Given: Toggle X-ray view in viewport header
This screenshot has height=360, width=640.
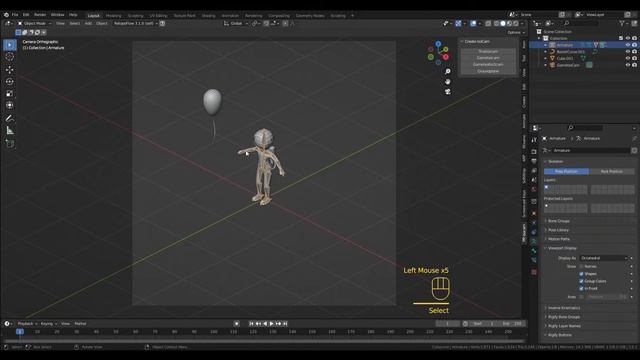Looking at the screenshot, I should coord(488,24).
